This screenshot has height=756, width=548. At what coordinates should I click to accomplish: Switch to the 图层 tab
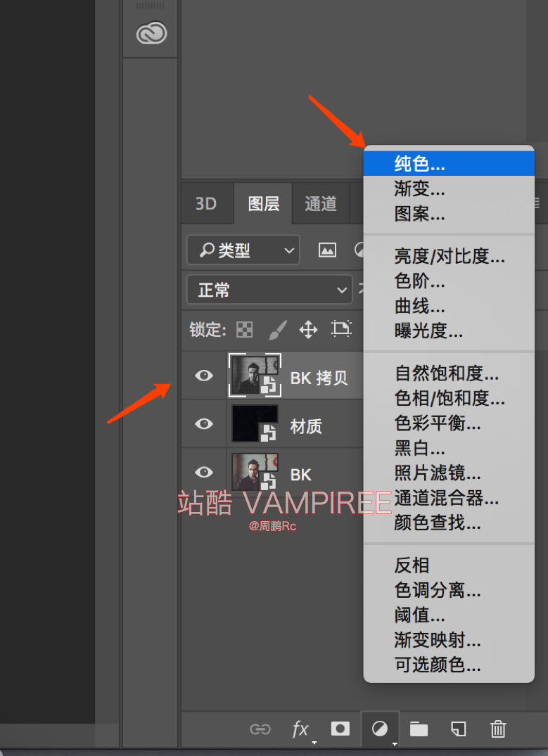263,203
